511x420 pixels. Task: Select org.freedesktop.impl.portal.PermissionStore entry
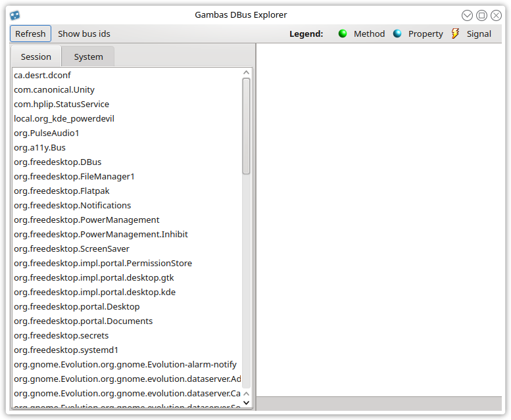click(127, 263)
